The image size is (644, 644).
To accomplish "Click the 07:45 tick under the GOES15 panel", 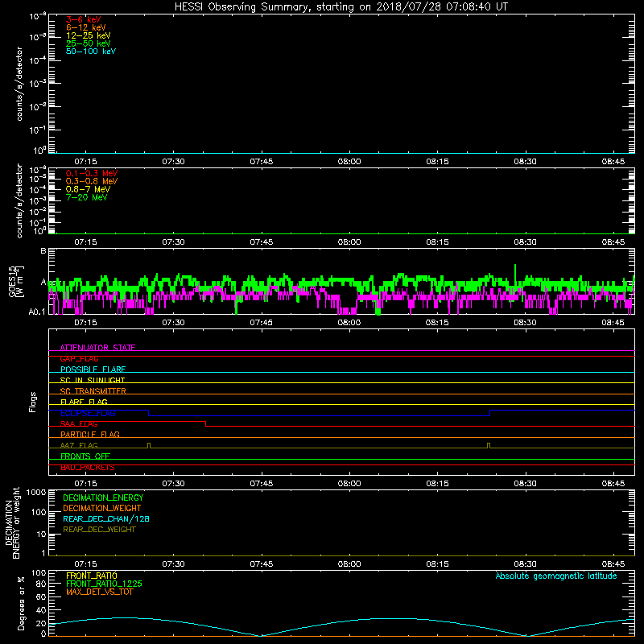I will [x=261, y=323].
